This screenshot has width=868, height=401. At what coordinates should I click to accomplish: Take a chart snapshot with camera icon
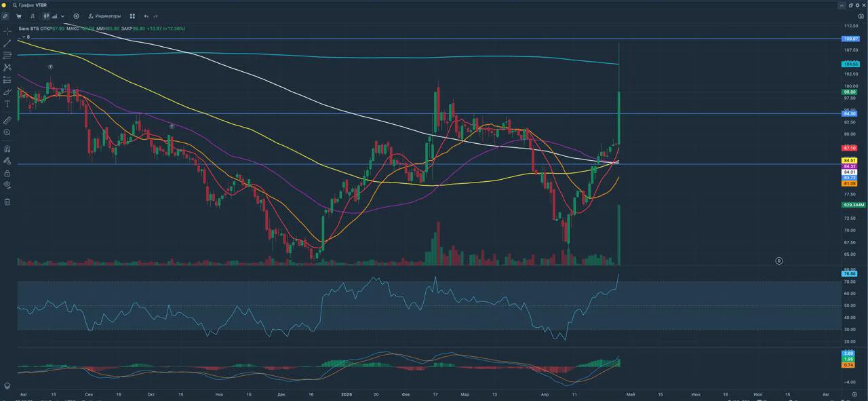coord(861,16)
